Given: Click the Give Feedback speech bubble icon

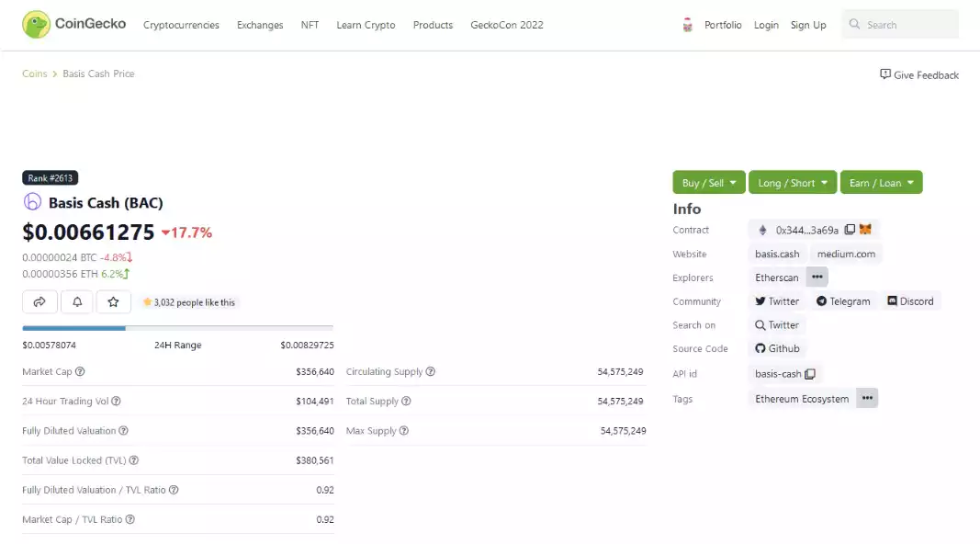Looking at the screenshot, I should [x=885, y=74].
